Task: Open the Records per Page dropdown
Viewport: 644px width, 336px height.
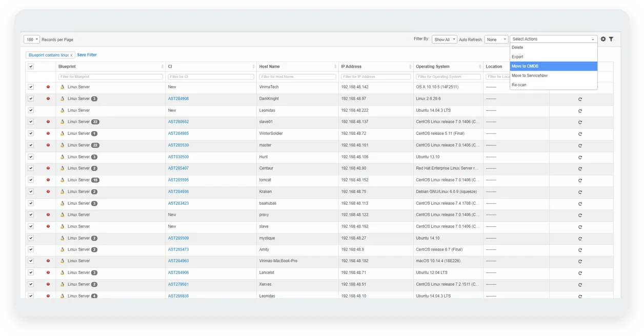Action: pos(32,39)
